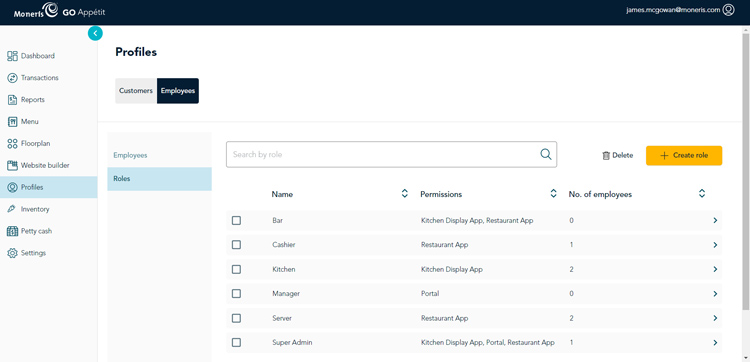
Task: Click the user account avatar icon
Action: 728,10
